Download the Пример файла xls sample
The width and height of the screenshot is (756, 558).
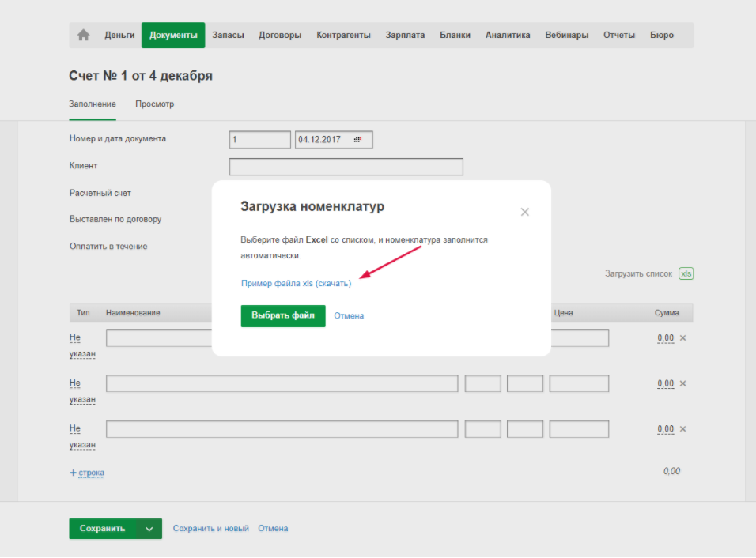(296, 283)
